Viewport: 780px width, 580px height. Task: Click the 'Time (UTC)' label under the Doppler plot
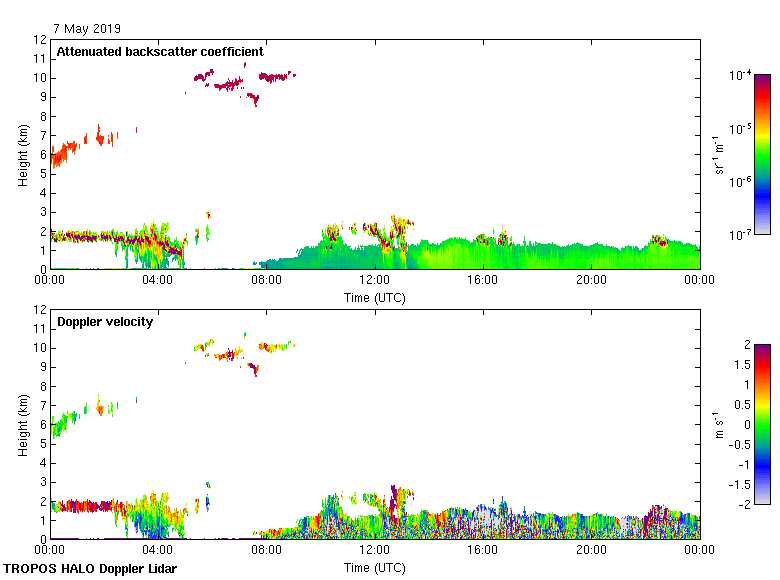(x=374, y=568)
